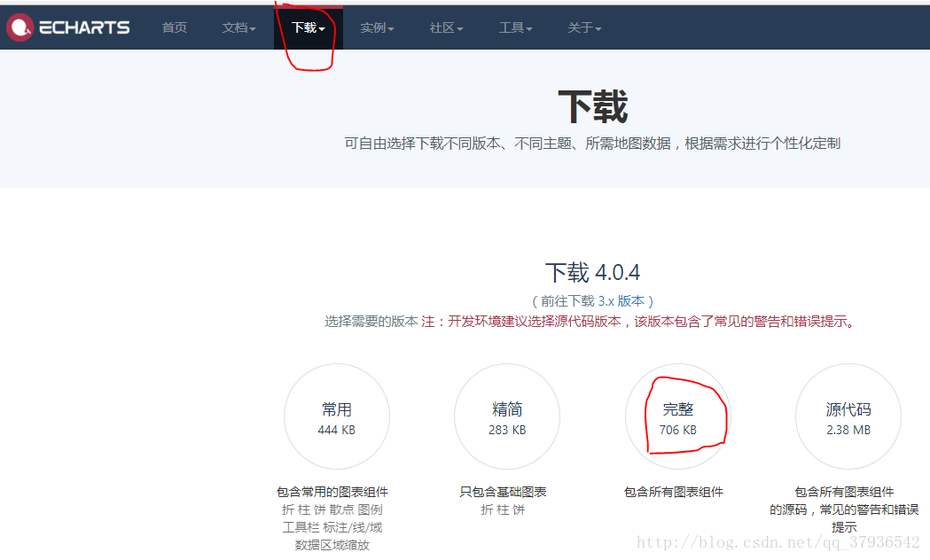Download the 源代码 2.38 MB build
The height and width of the screenshot is (560, 930).
pos(848,416)
